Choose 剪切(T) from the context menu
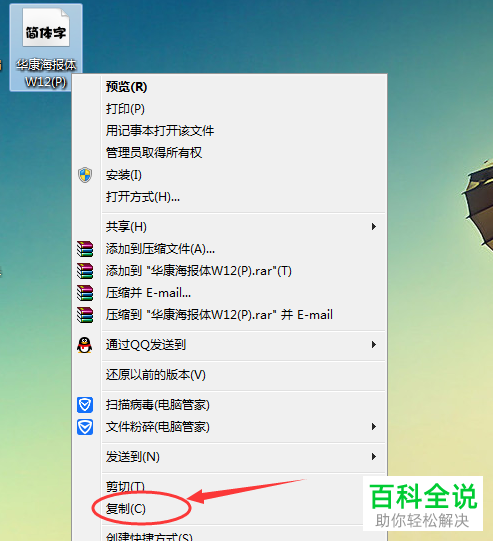 point(125,487)
